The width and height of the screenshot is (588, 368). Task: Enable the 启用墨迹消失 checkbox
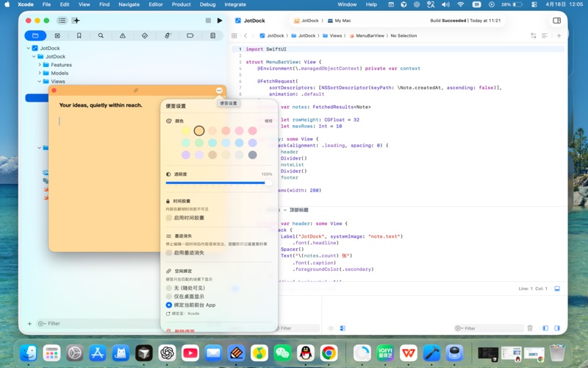(x=169, y=252)
